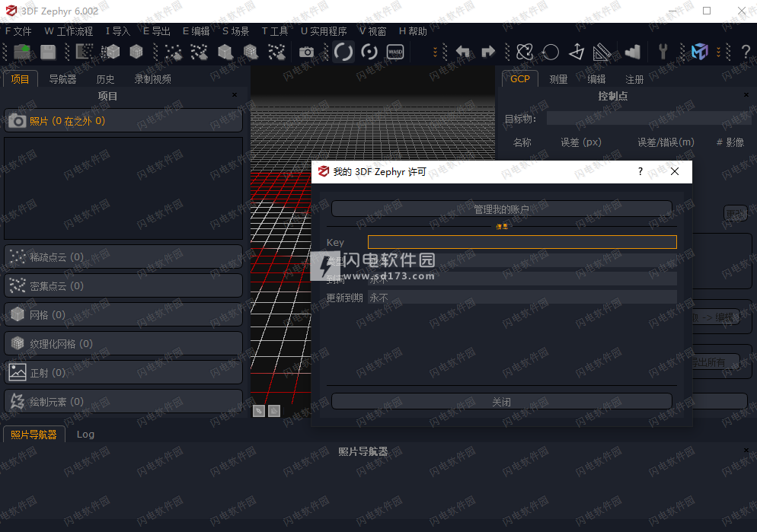Click the question mark help icon
This screenshot has height=532, width=757.
(x=746, y=52)
